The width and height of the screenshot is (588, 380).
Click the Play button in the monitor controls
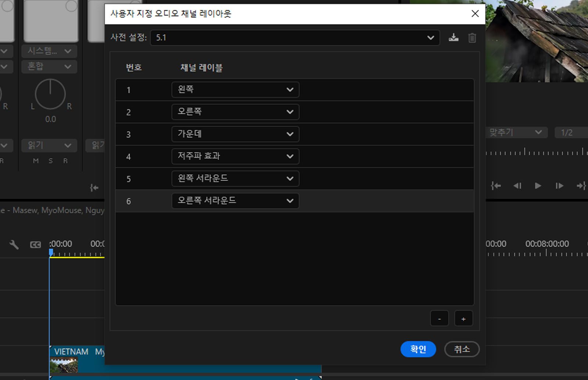pyautogui.click(x=538, y=186)
